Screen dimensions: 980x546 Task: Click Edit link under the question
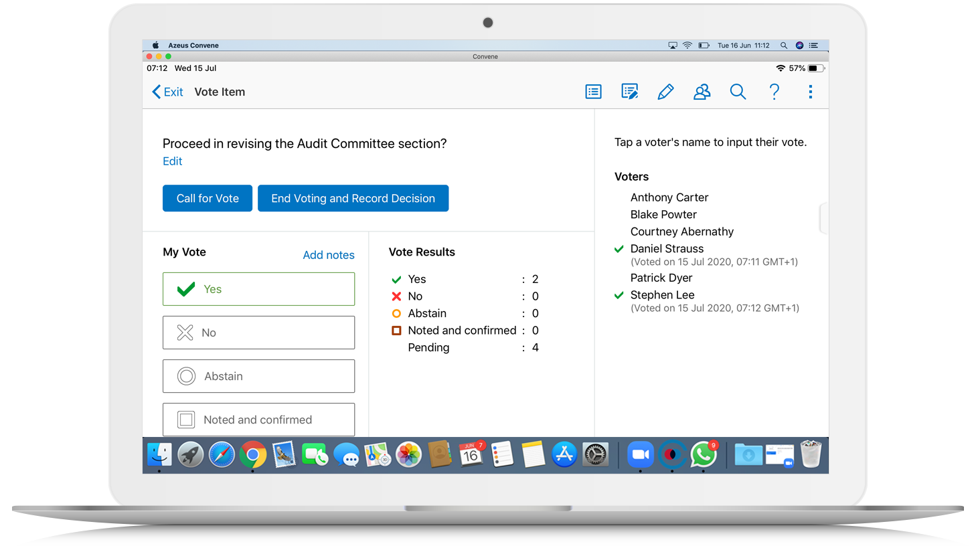[x=172, y=161]
